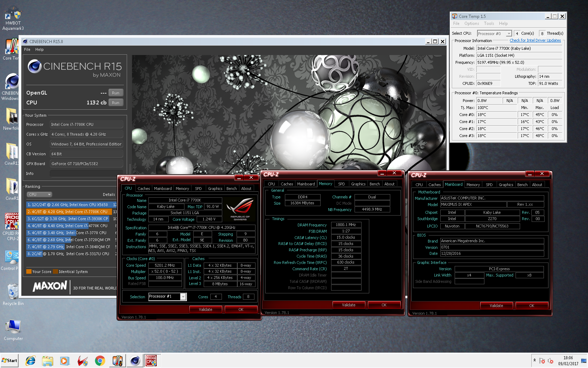Click the Info input field in Cinebench
Viewport: 588px width, 368px height.
point(86,173)
